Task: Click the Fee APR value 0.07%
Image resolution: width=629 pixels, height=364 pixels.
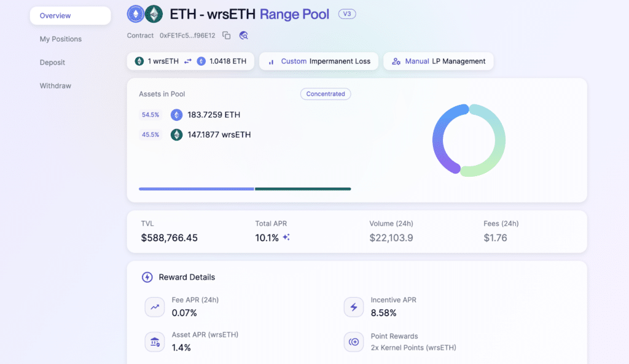Action: pos(184,312)
